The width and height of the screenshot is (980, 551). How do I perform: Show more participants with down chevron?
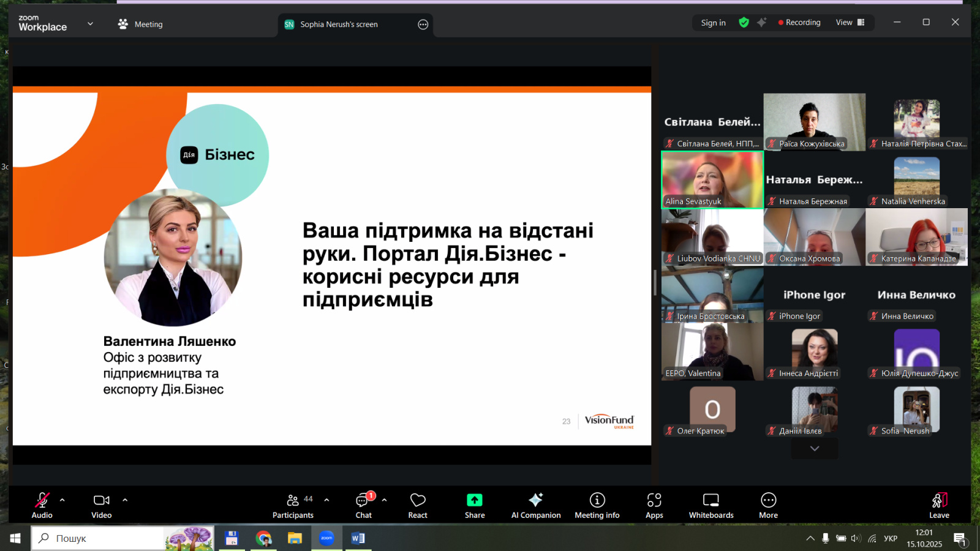(x=814, y=449)
